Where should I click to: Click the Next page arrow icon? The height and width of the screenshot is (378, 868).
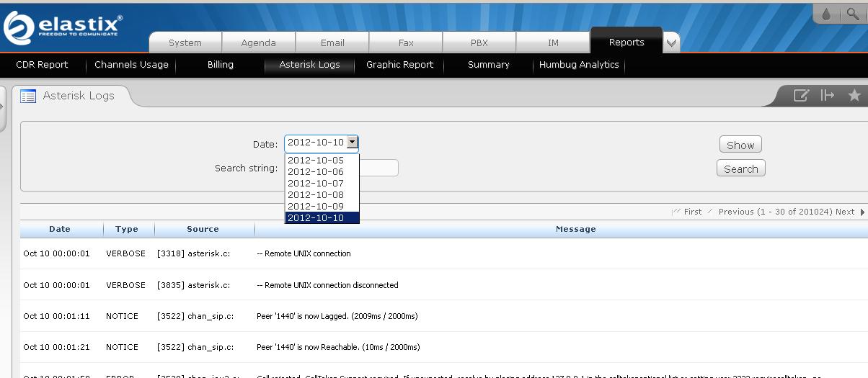[863, 212]
